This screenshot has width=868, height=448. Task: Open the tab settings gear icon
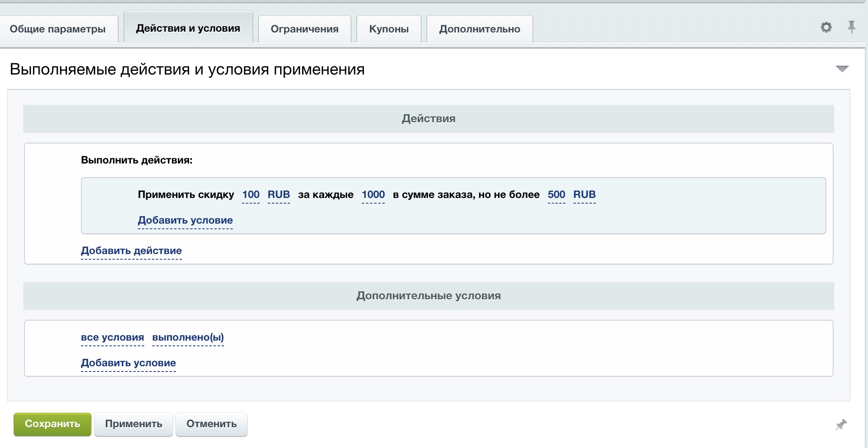pyautogui.click(x=826, y=28)
